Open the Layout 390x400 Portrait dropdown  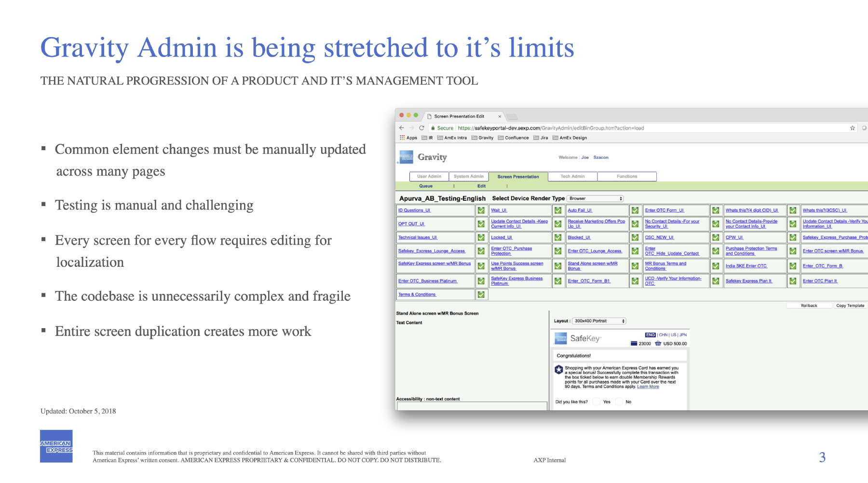tap(599, 321)
